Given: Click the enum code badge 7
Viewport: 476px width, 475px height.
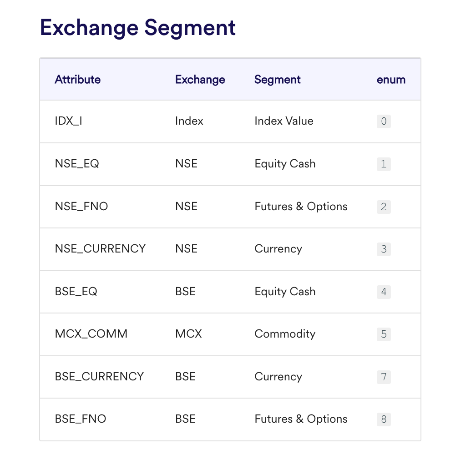Looking at the screenshot, I should [384, 377].
